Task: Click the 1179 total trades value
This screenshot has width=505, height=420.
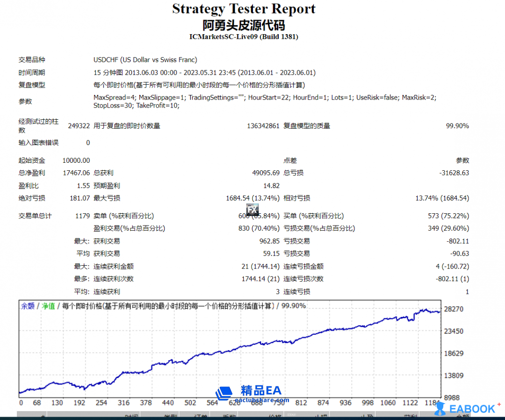Action: tap(82, 216)
